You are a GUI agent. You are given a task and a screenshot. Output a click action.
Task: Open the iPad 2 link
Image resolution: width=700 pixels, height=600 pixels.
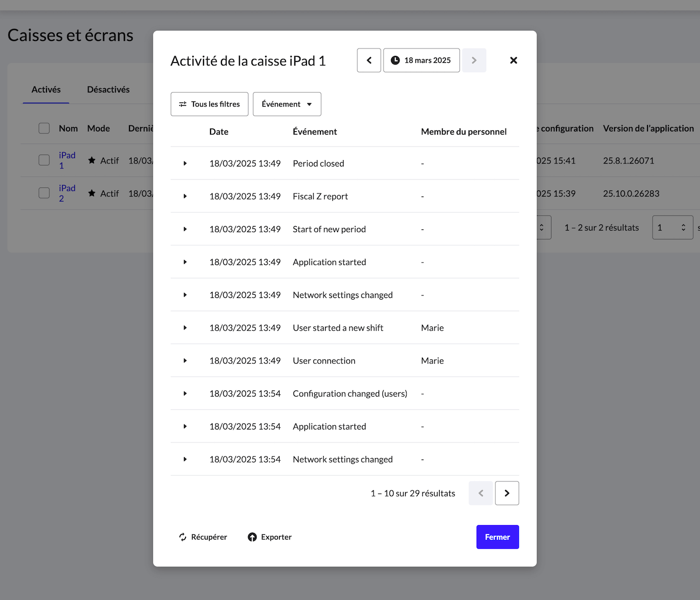coord(67,193)
